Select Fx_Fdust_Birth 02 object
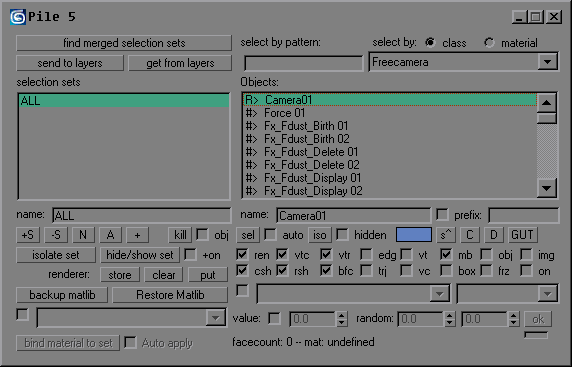The image size is (572, 367). (390, 139)
